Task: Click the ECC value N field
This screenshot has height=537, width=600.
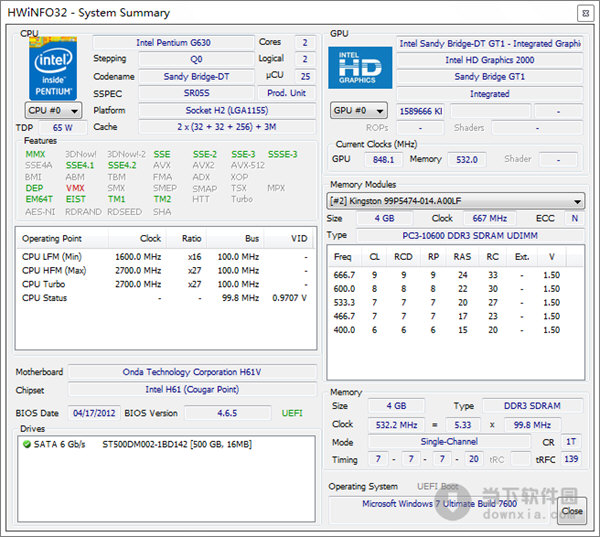Action: pyautogui.click(x=574, y=219)
